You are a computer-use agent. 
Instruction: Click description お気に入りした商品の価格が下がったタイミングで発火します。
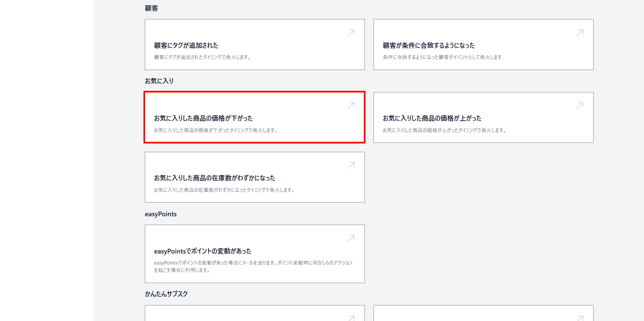coord(216,130)
